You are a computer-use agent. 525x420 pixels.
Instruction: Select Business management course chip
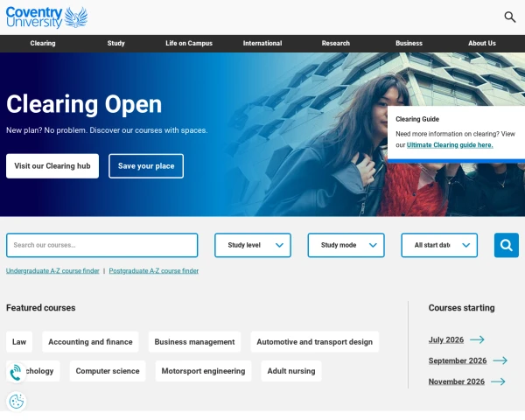(x=194, y=342)
